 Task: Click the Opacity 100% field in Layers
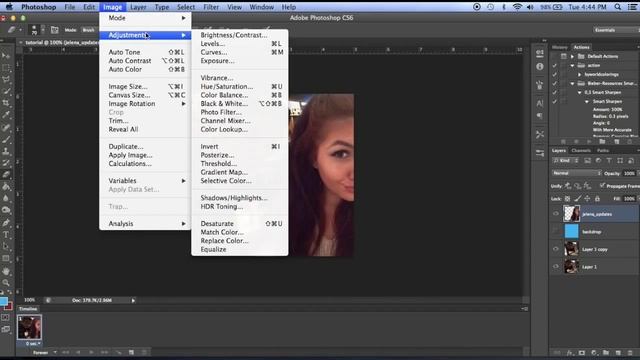coord(629,173)
